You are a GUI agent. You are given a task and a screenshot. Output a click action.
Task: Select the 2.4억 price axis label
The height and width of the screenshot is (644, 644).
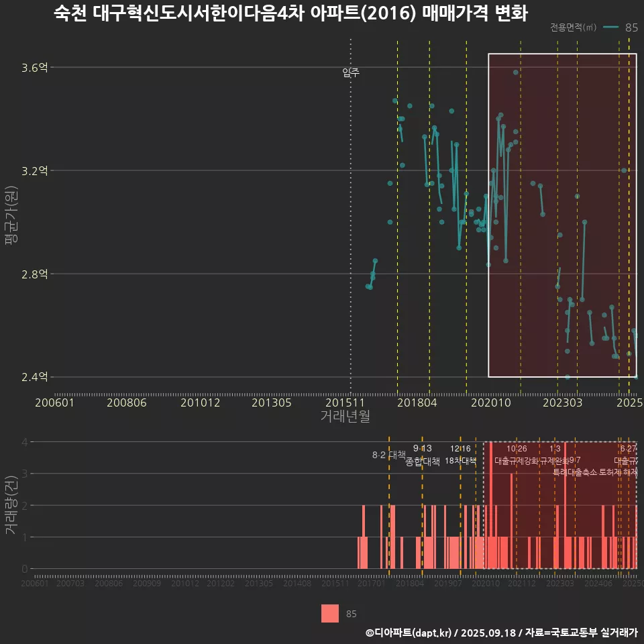click(x=34, y=376)
